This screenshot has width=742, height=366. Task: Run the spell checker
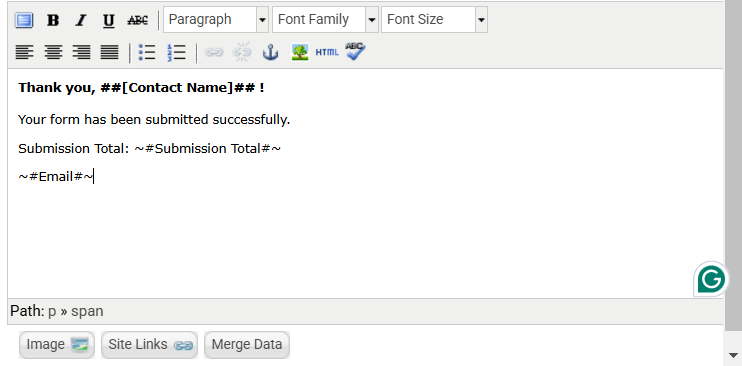(355, 52)
